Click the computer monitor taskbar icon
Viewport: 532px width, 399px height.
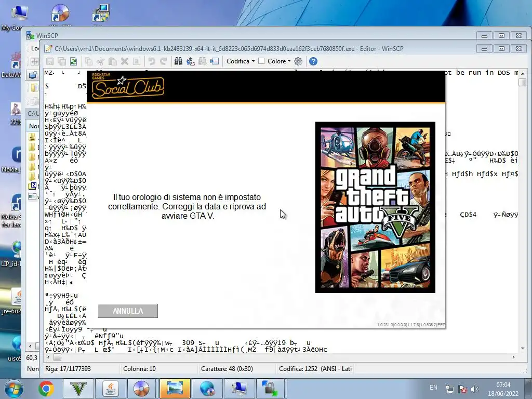coord(239,389)
